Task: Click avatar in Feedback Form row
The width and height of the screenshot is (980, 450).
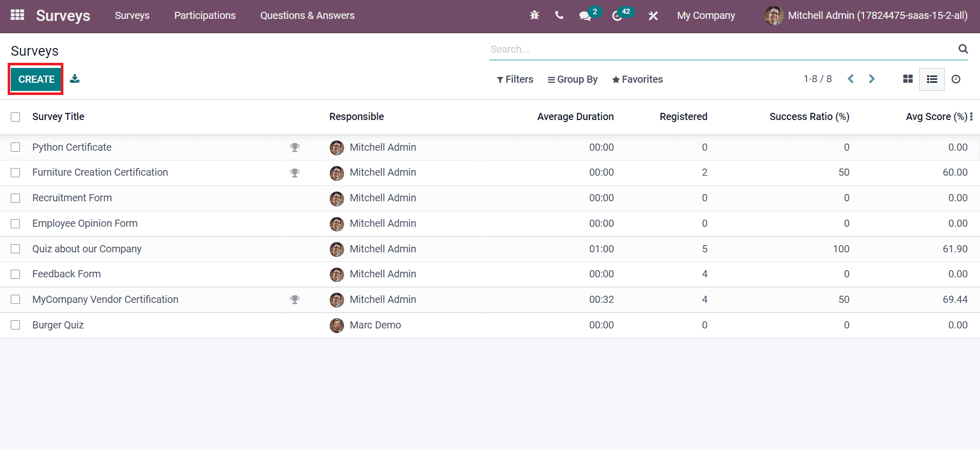Action: pyautogui.click(x=337, y=275)
